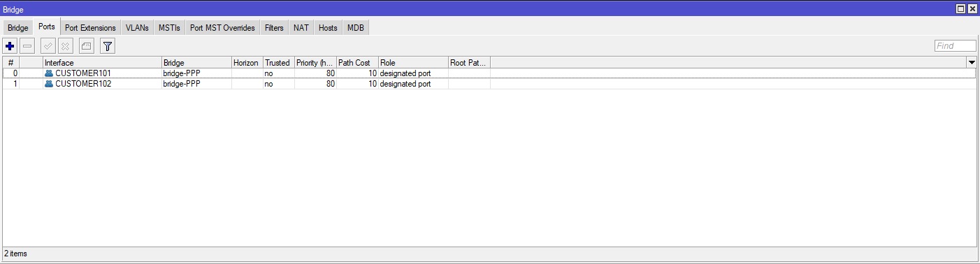980x264 pixels.
Task: Sort by the Interface column header
Action: pos(102,63)
